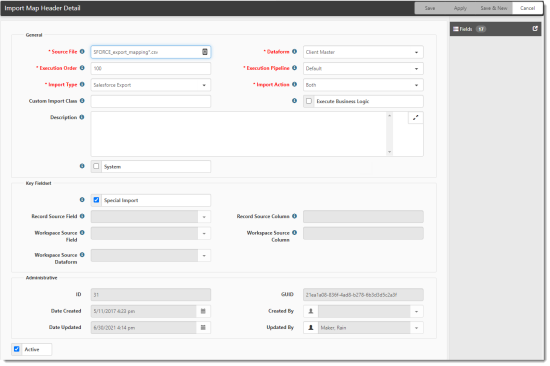Click the Custom Import Class info icon
Viewport: 550px width, 366px height.
[x=82, y=101]
